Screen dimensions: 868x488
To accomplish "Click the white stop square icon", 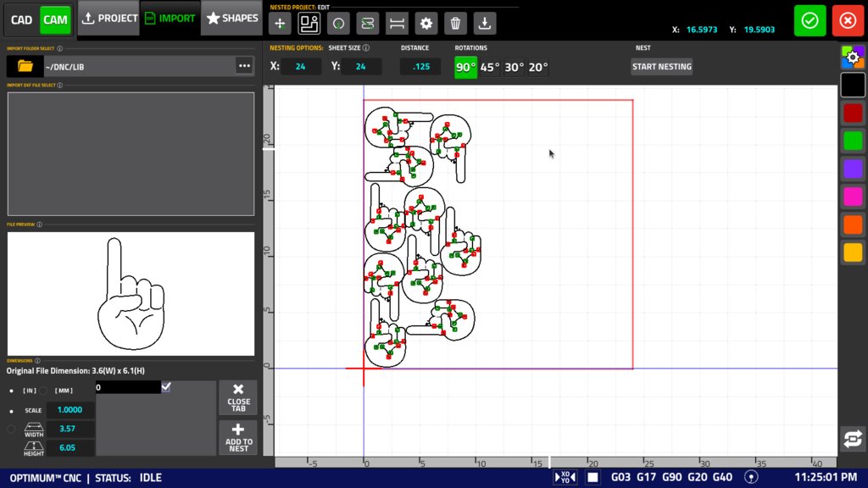I will tap(593, 477).
